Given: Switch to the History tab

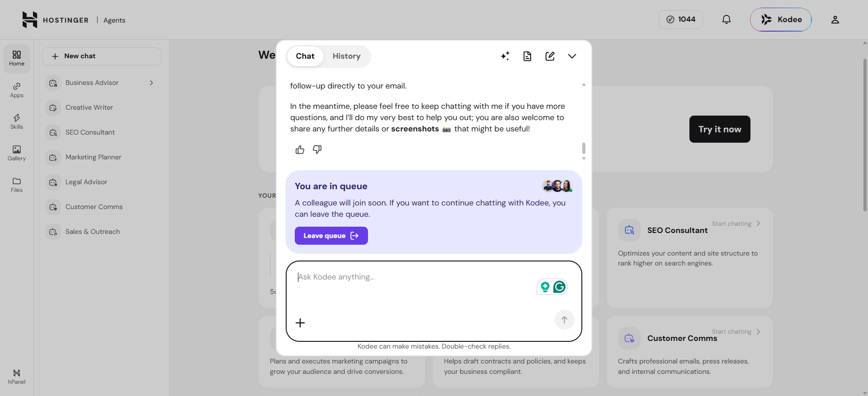Looking at the screenshot, I should (x=347, y=56).
